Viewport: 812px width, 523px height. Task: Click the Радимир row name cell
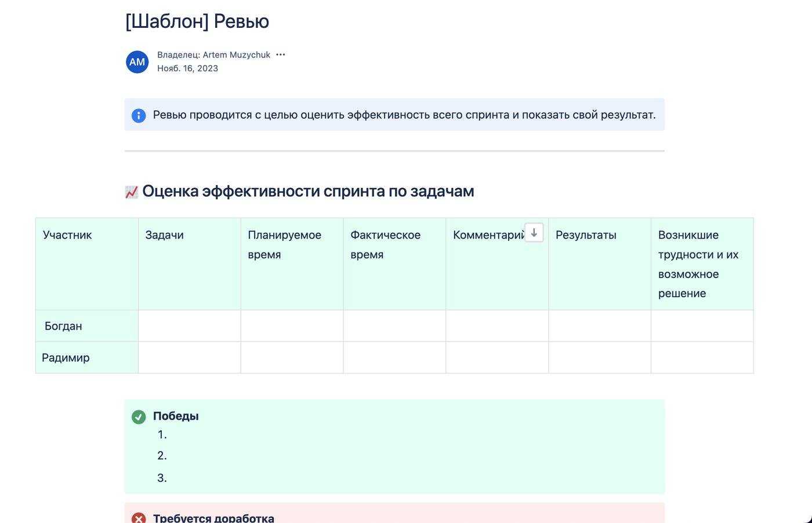click(87, 358)
